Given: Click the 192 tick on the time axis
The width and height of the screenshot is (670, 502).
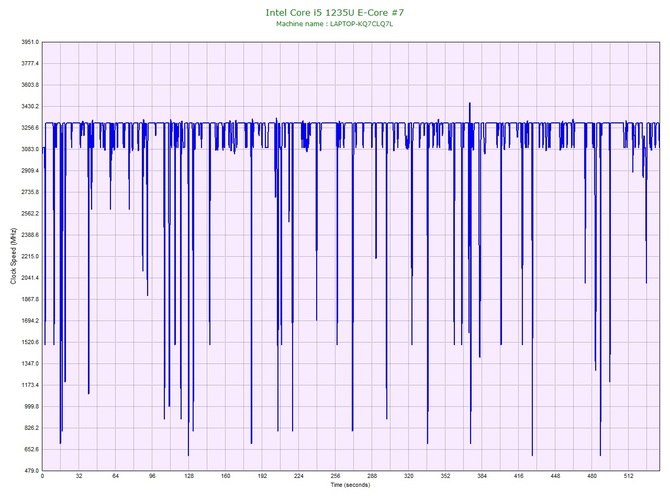Looking at the screenshot, I should [x=262, y=476].
